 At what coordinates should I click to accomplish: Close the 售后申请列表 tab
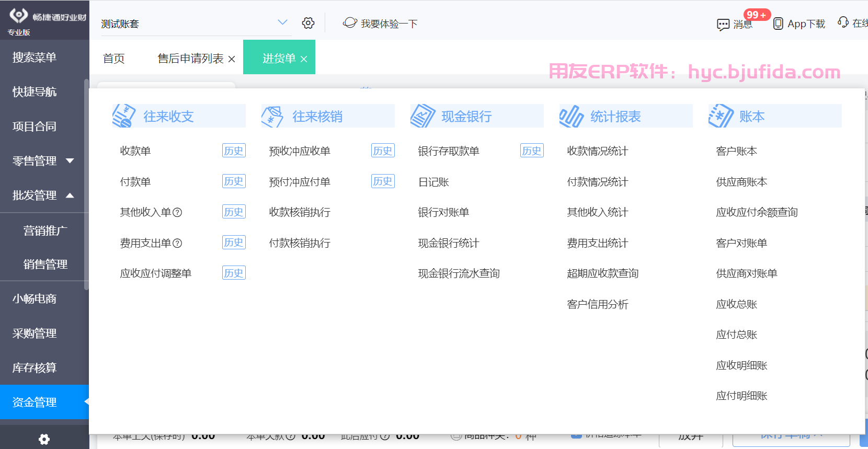click(232, 59)
